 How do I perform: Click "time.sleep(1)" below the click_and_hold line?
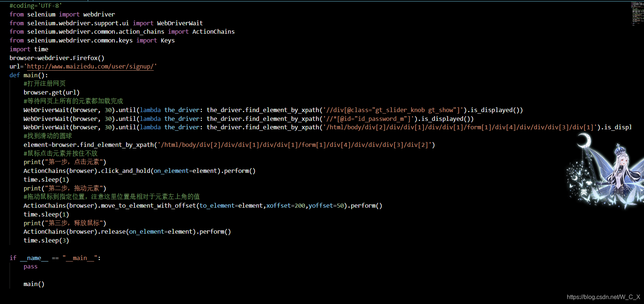[46, 179]
